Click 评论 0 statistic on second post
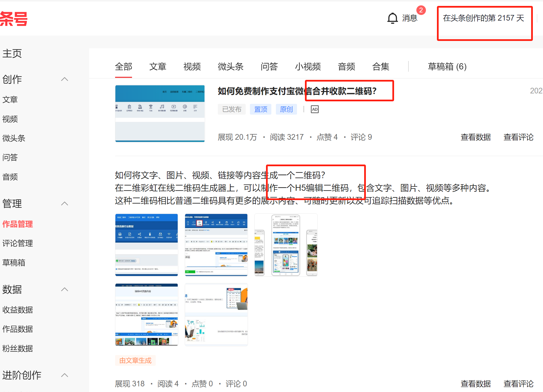Screen dimensions: 543x392 pos(236,384)
